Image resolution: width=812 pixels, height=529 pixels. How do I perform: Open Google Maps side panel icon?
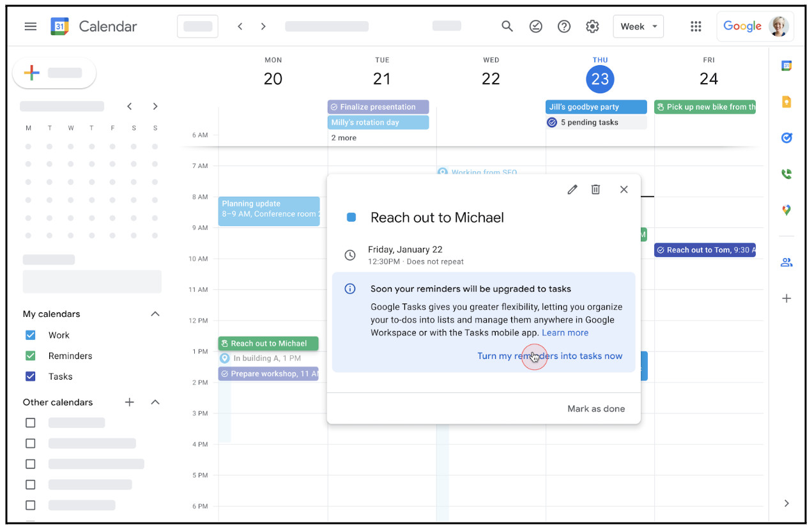[x=786, y=210]
